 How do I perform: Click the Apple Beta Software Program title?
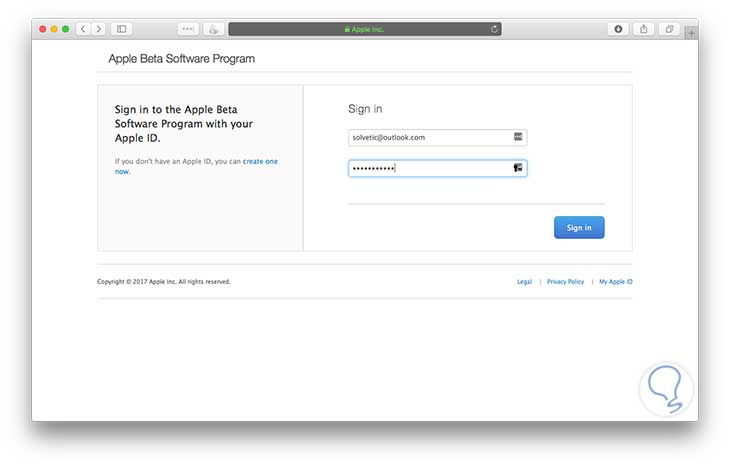(x=182, y=59)
